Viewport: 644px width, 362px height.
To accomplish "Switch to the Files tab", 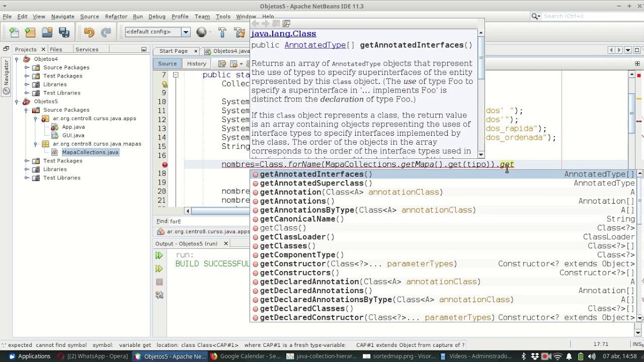I will [56, 49].
